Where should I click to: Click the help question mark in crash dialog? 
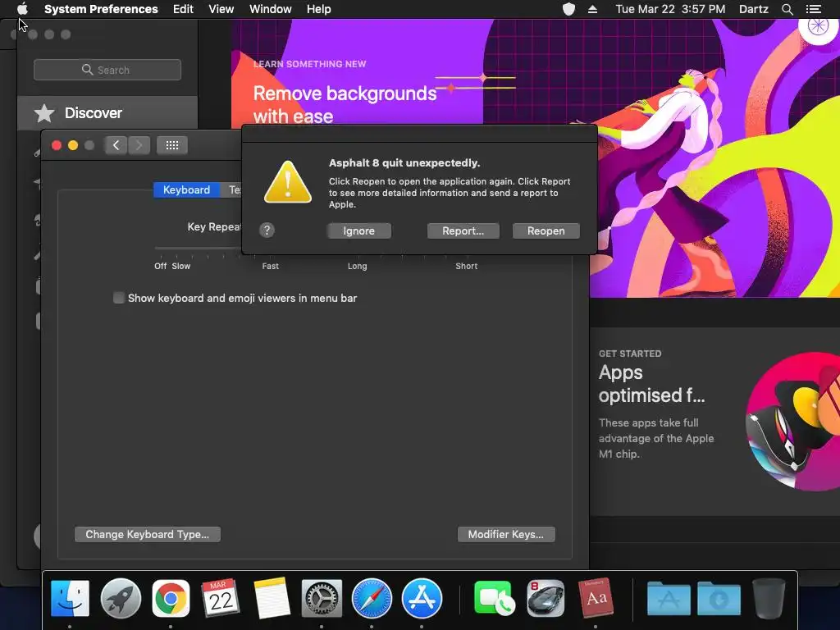tap(267, 231)
